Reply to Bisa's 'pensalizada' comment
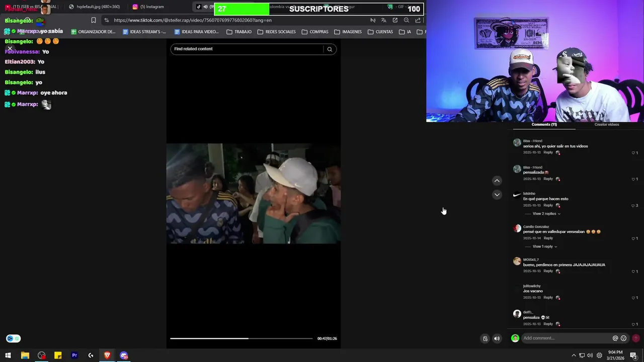 click(548, 179)
